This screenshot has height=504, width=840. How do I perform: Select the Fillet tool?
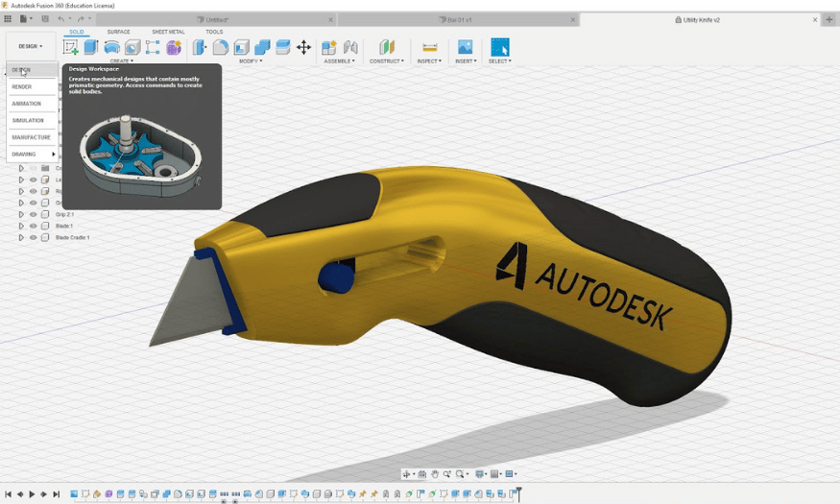coord(220,47)
